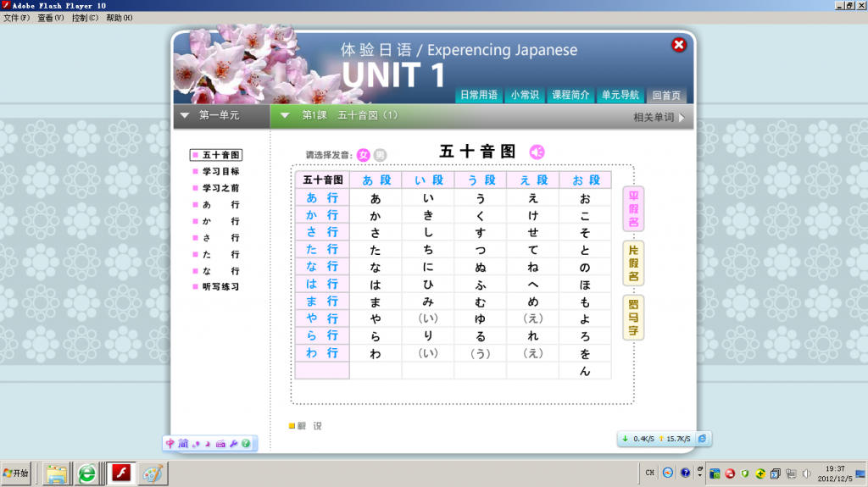This screenshot has width=868, height=487.
Task: Open the 开始 Start button
Action: 15,473
